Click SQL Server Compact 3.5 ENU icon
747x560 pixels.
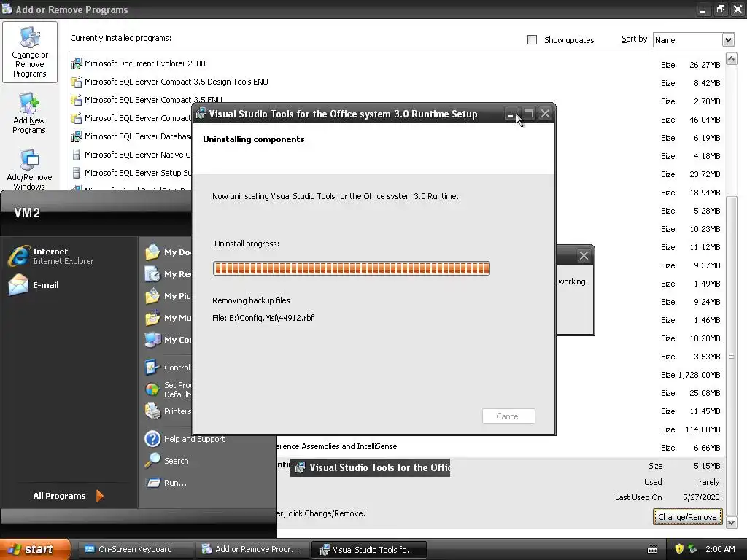76,100
